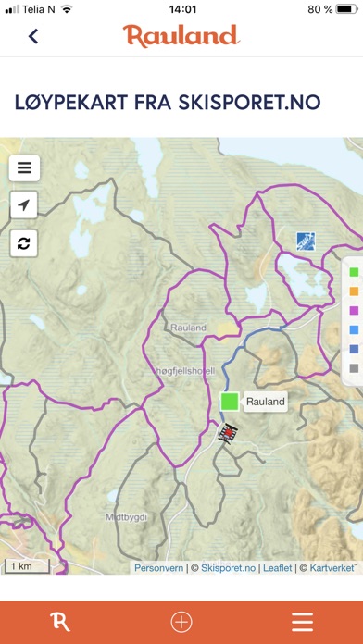Tap the gray Rauland place name
The image size is (363, 644).
(x=188, y=328)
